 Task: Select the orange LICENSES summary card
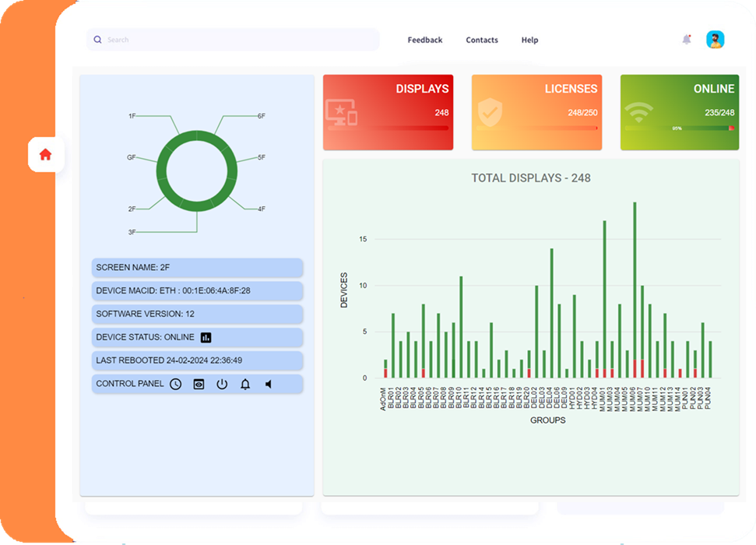point(536,112)
